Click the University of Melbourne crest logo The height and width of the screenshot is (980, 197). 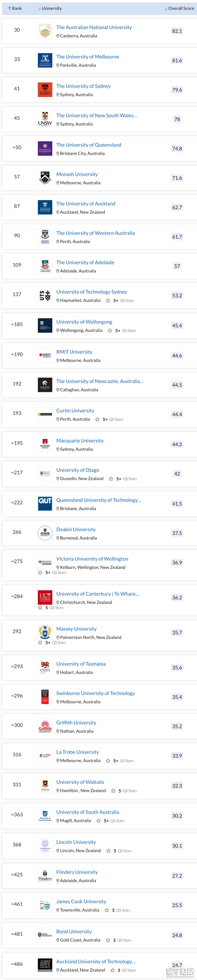[x=45, y=60]
